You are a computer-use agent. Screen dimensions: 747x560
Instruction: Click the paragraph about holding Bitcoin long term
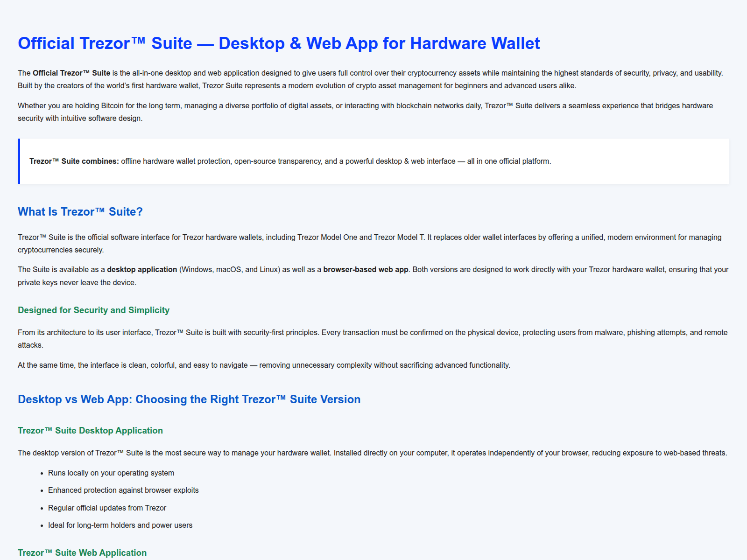[365, 105]
